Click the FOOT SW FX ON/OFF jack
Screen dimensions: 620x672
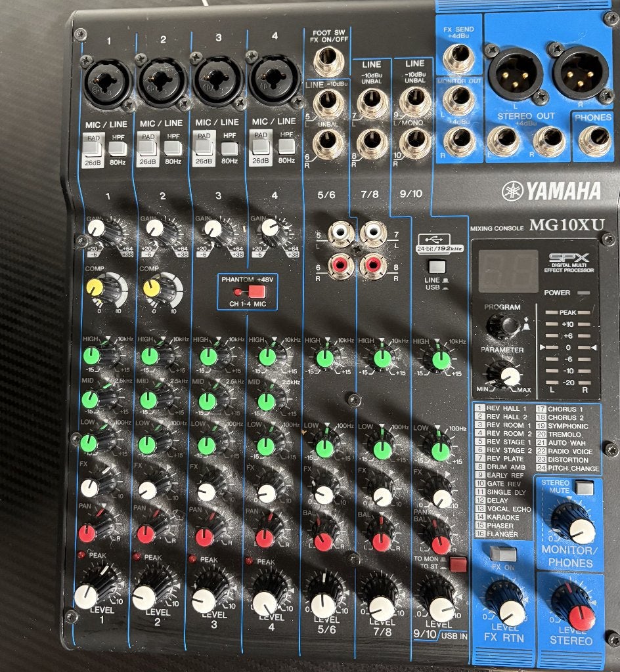[x=328, y=60]
